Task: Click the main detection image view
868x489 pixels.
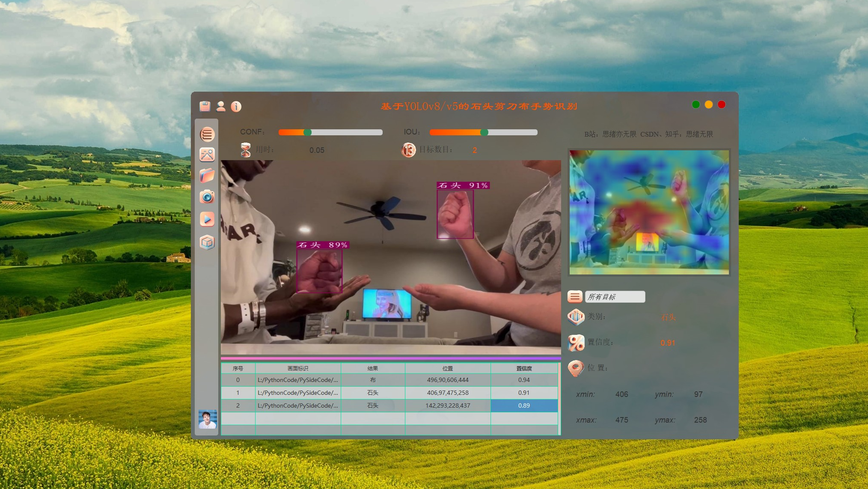Action: tap(391, 257)
